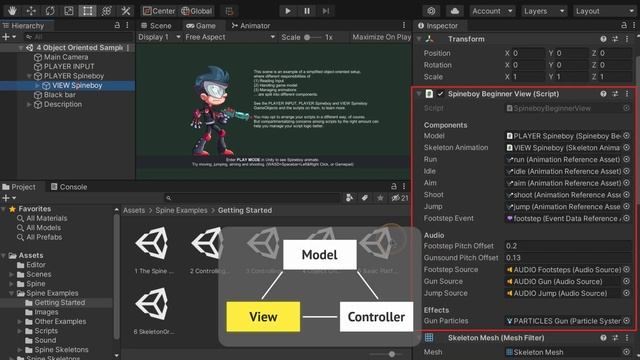
Task: Select the Inspector tab
Action: tap(438, 26)
